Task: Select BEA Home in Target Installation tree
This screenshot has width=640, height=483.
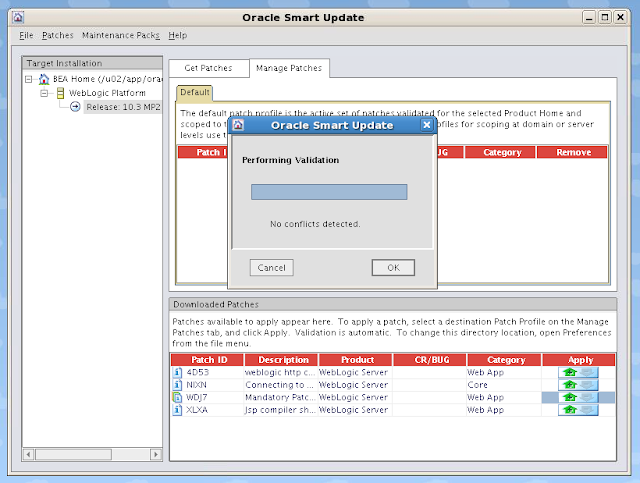Action: [x=107, y=79]
